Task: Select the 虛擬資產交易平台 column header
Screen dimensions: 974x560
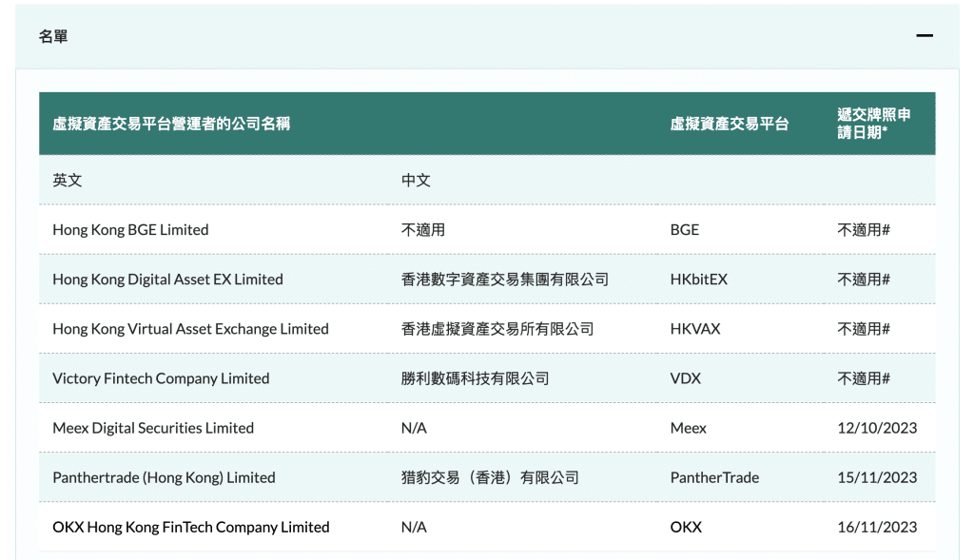Action: coord(730,124)
